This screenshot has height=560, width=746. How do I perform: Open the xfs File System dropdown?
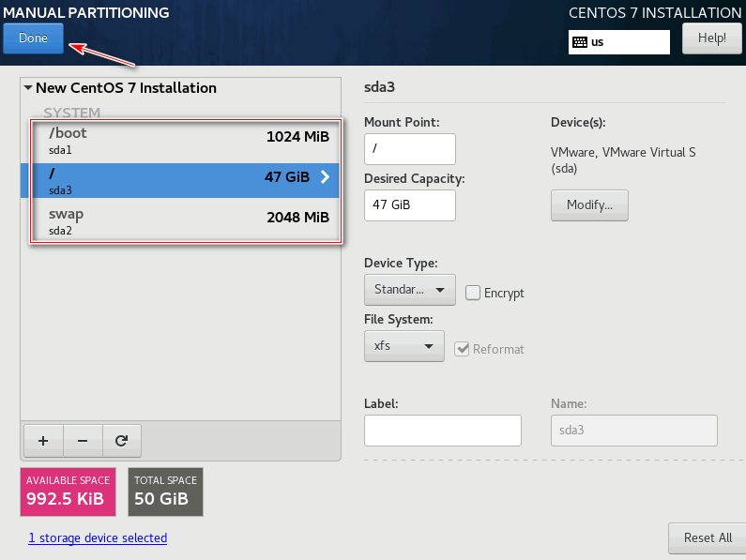point(403,346)
